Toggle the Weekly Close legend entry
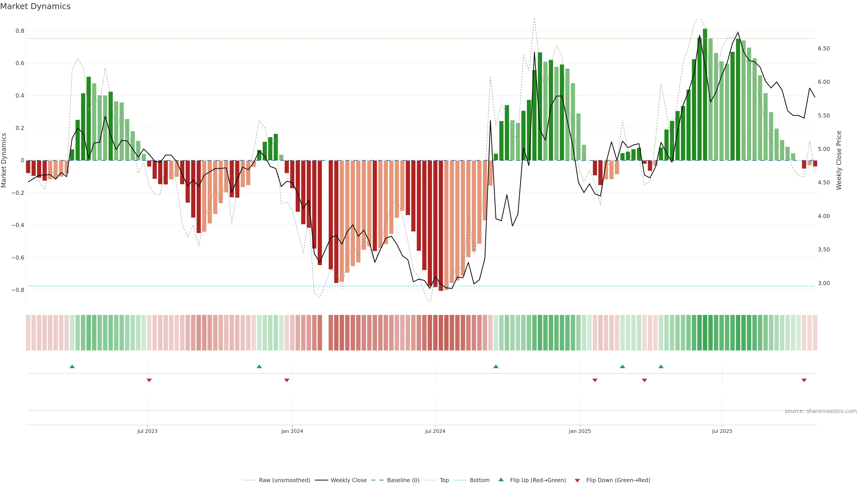The height and width of the screenshot is (488, 868). (x=348, y=480)
